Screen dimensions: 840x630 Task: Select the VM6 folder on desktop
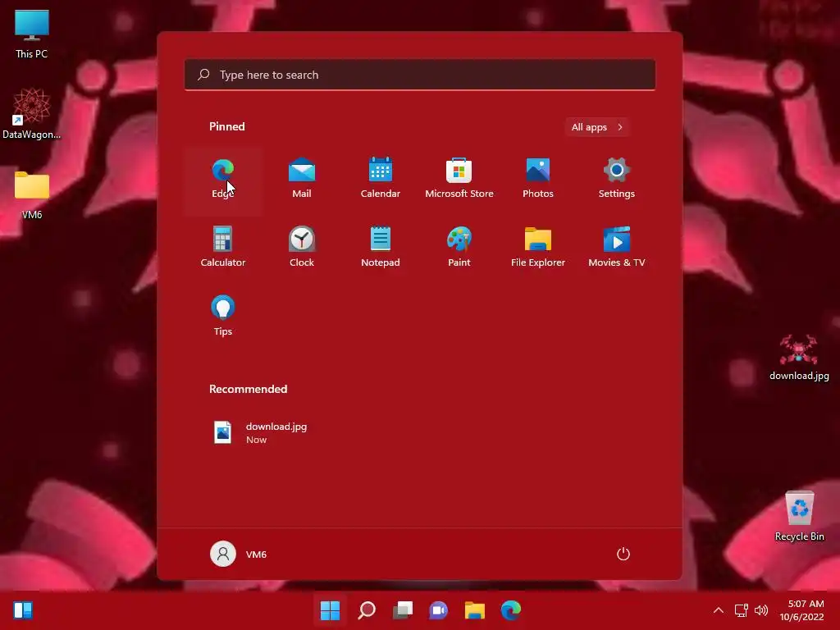(32, 195)
